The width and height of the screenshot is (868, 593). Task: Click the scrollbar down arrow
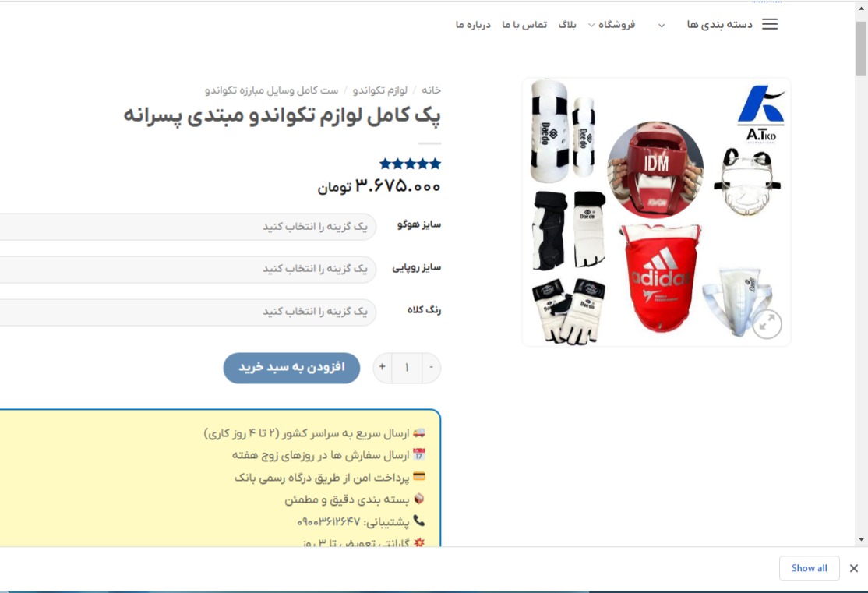click(861, 539)
